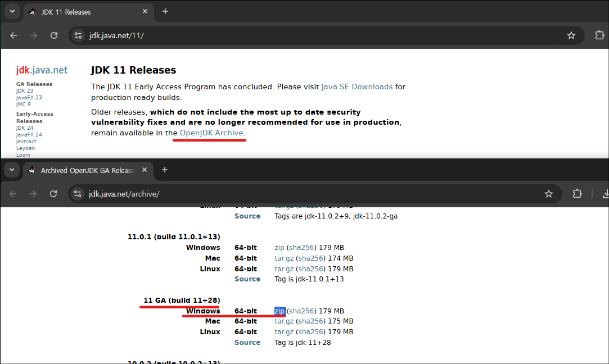Open JDK 23 under GA Releases
Screen dimensions: 609x364
[x=25, y=91]
